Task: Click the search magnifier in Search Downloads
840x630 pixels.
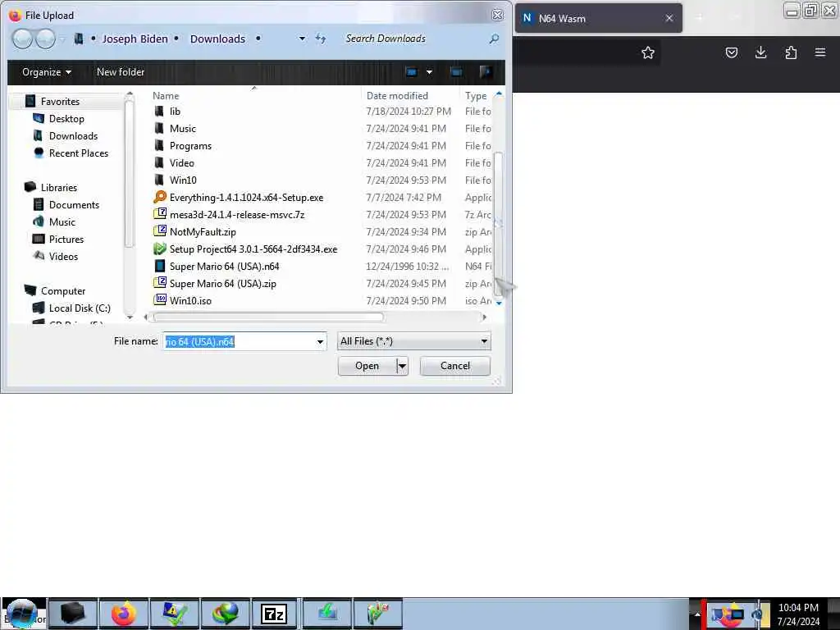Action: click(494, 39)
